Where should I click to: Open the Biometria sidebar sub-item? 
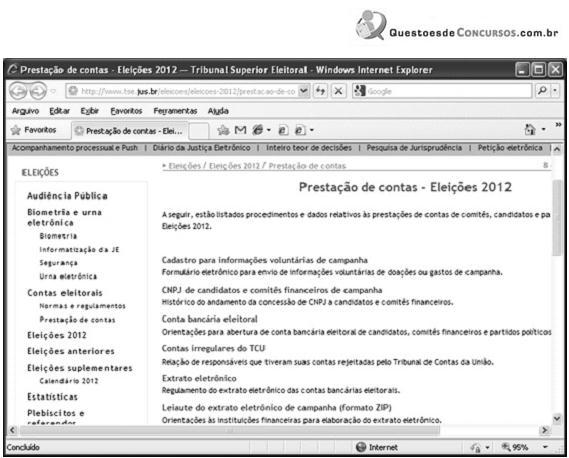(x=58, y=236)
